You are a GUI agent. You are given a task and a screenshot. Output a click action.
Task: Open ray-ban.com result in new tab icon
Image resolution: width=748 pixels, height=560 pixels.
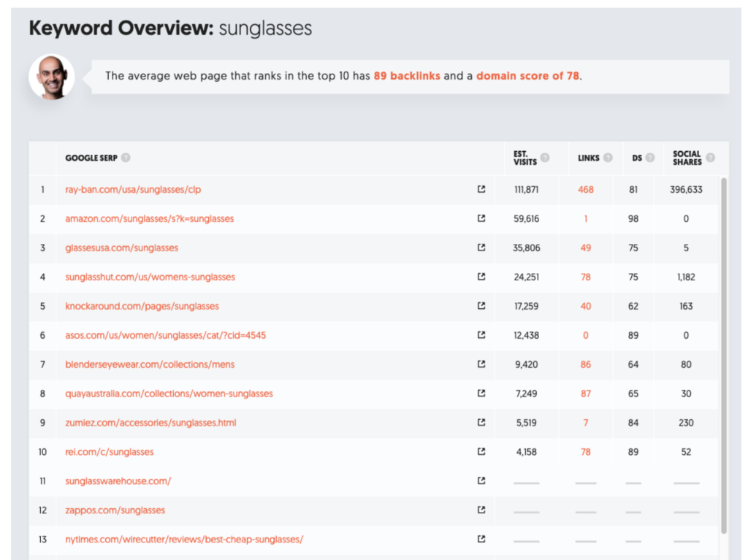(481, 189)
